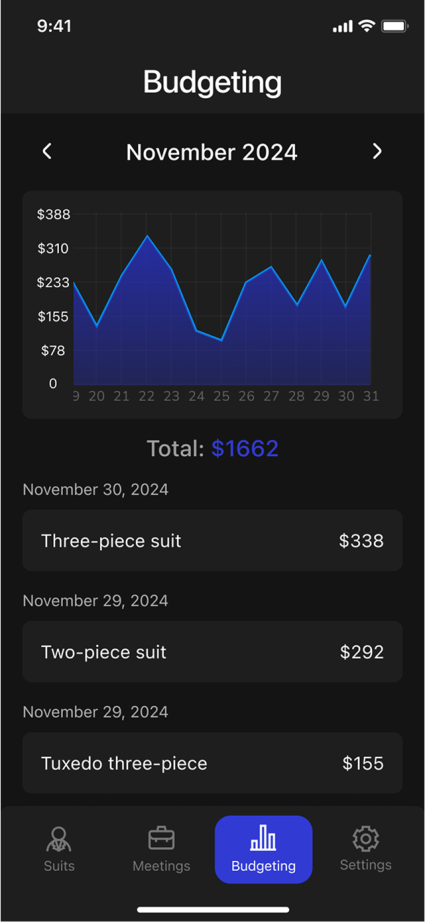Tap the chart low point on day 25
425x922 pixels.
tap(221, 340)
